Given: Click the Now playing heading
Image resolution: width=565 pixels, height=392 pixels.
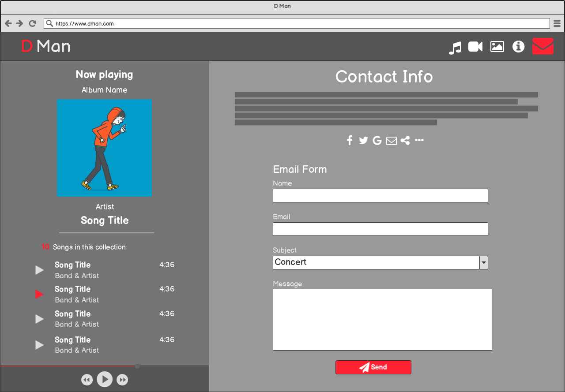Looking at the screenshot, I should (104, 75).
